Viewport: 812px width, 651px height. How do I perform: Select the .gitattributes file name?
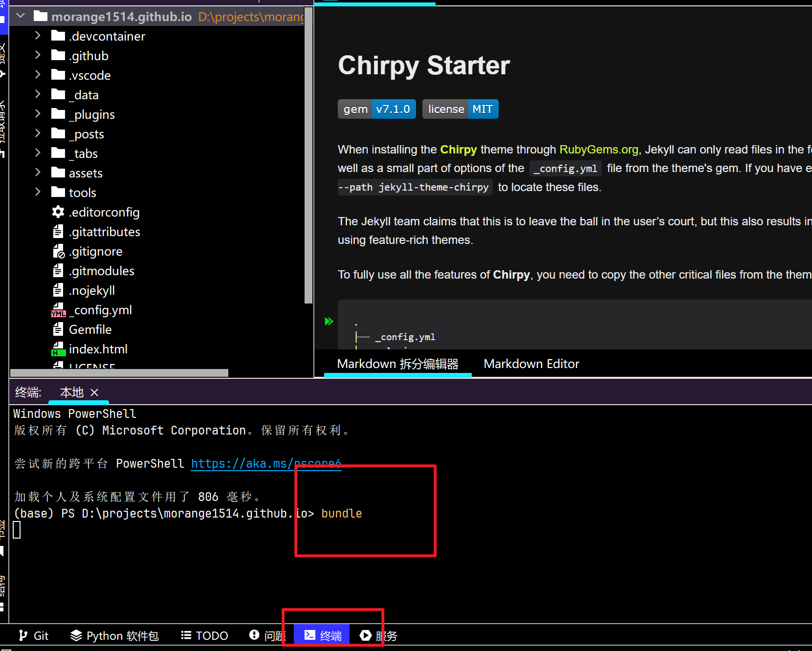(x=105, y=232)
